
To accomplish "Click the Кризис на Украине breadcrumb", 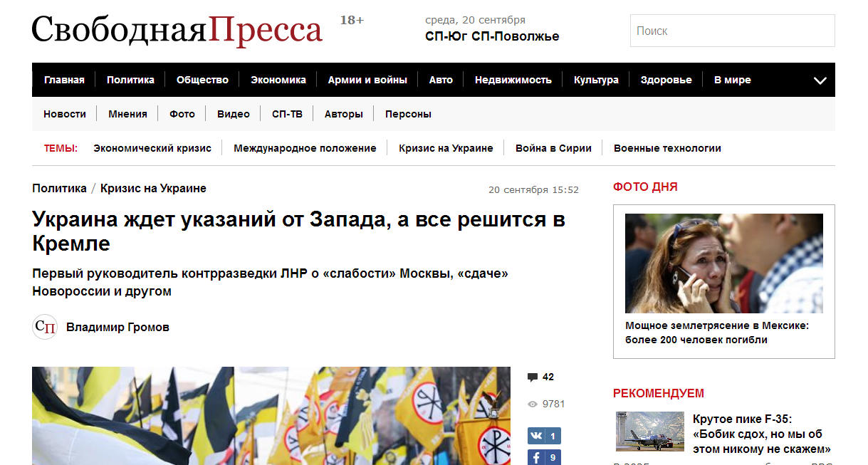I will [x=153, y=188].
